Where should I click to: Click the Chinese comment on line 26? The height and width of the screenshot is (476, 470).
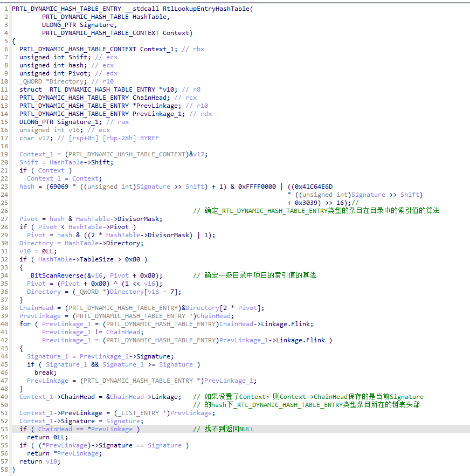[316, 211]
